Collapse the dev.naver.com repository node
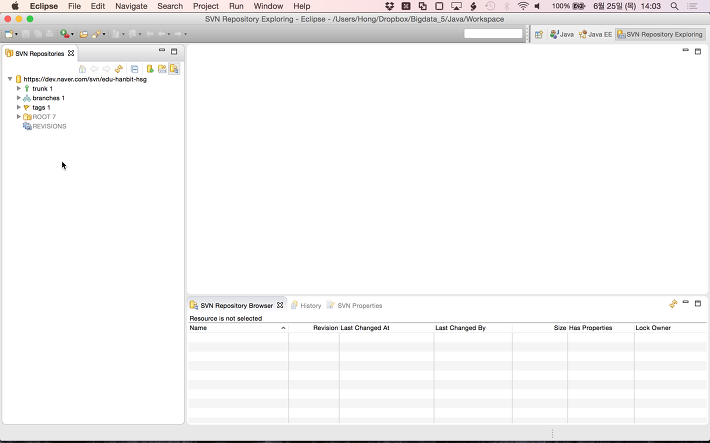The image size is (710, 443). tap(10, 79)
